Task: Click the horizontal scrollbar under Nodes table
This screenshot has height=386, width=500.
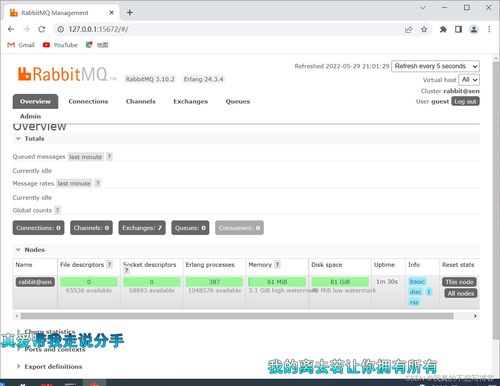Action: click(x=237, y=316)
